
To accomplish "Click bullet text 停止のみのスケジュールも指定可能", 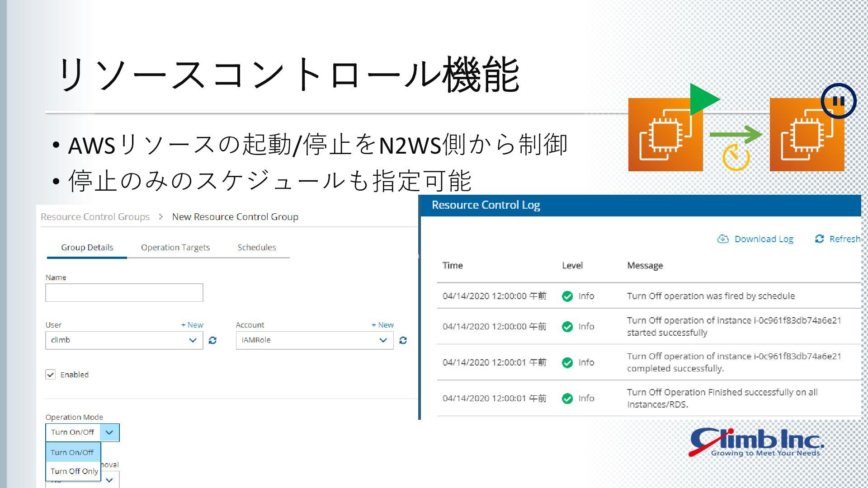I will (x=270, y=181).
